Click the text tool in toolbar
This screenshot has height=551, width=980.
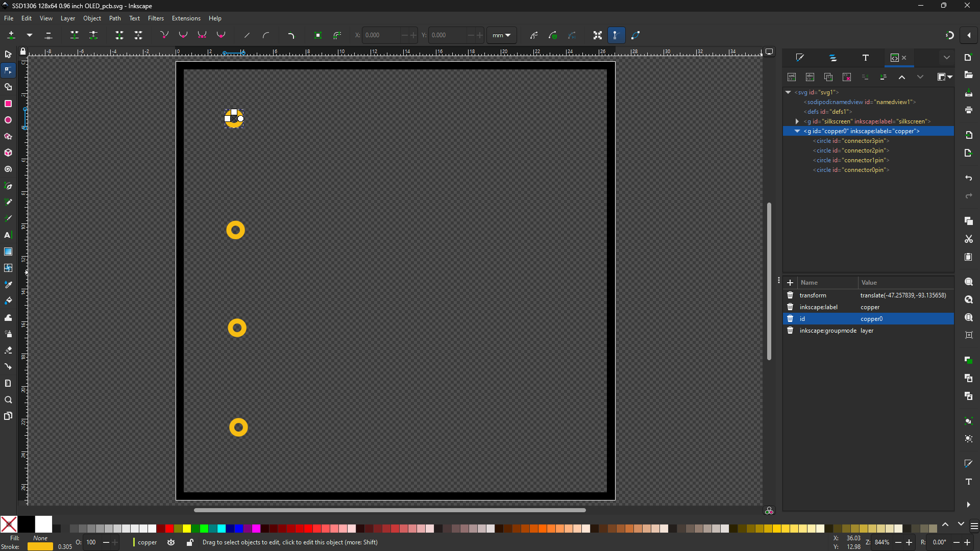(8, 235)
